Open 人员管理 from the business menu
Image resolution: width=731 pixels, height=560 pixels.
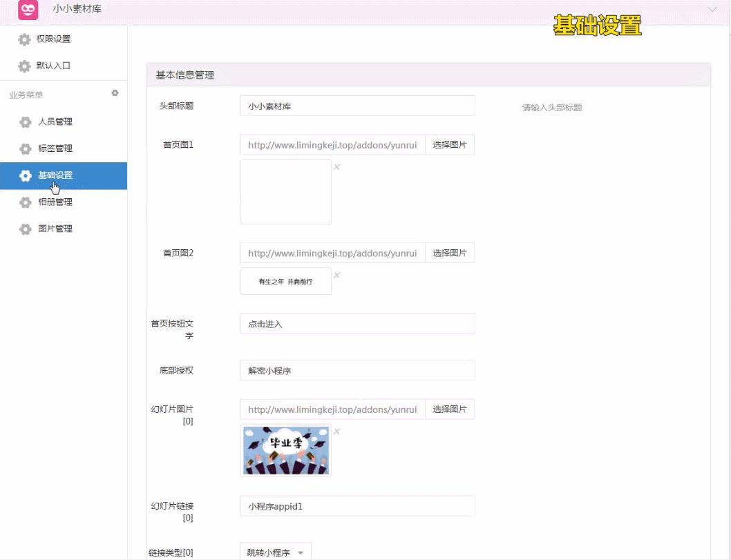point(55,122)
